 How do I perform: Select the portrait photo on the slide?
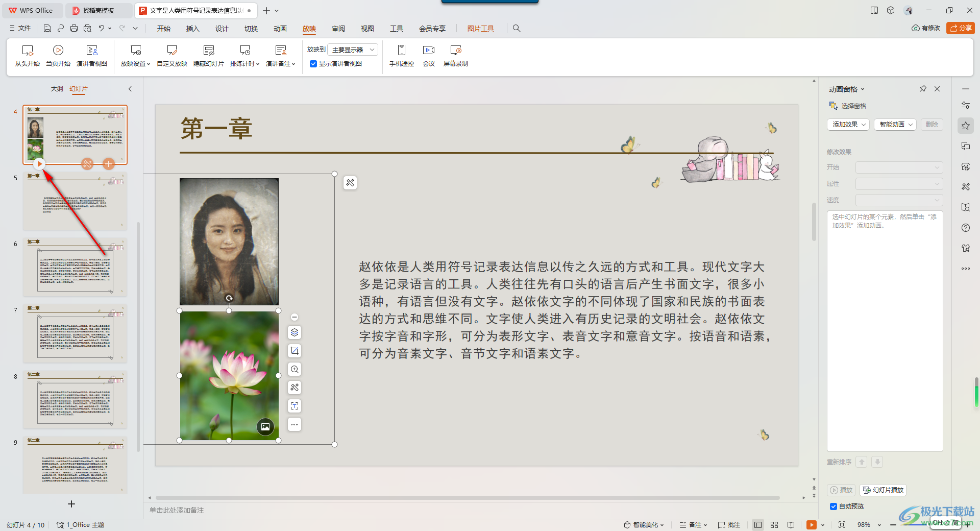[229, 242]
